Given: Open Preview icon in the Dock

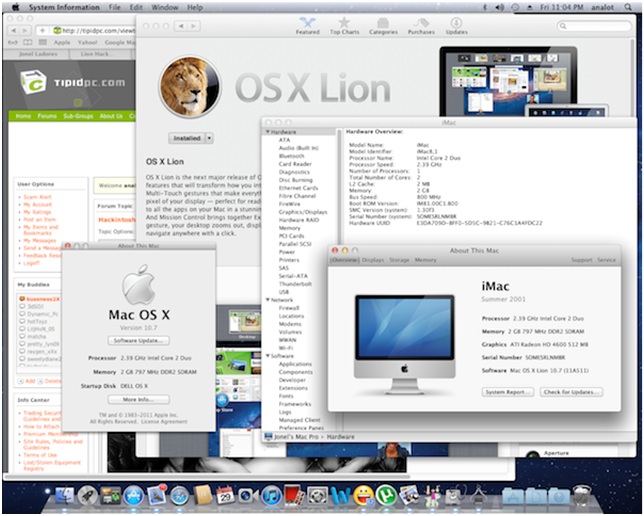Looking at the screenshot, I should (x=408, y=495).
